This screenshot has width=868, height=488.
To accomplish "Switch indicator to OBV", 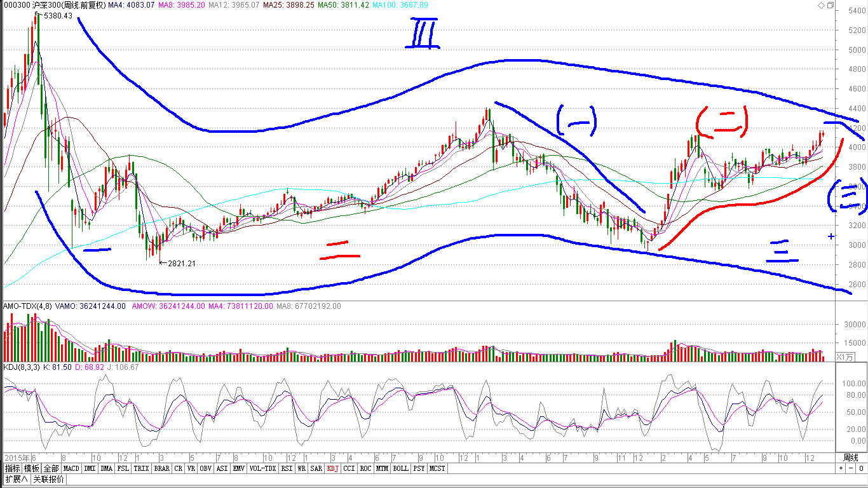I will coord(206,468).
